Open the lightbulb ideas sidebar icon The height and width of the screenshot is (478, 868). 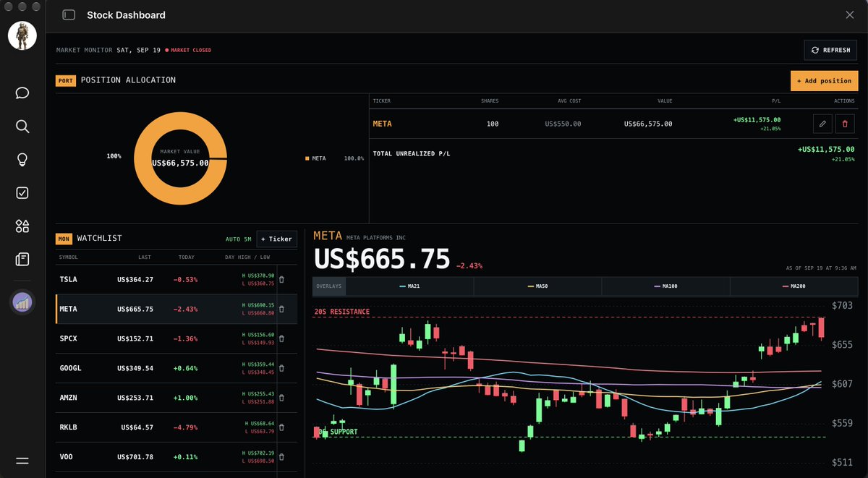[x=22, y=160]
